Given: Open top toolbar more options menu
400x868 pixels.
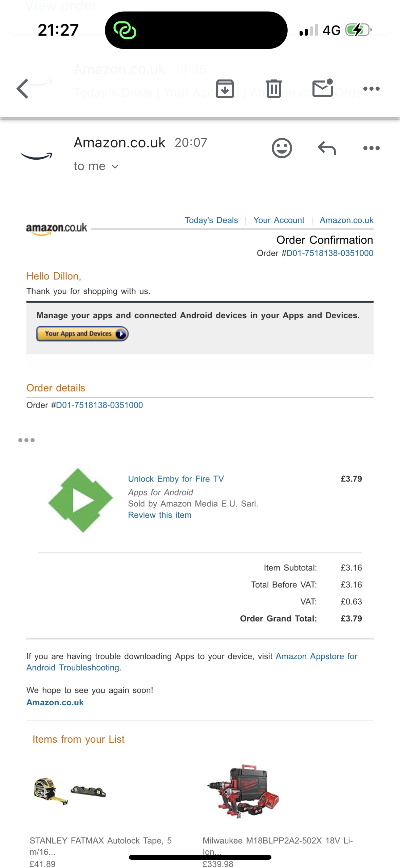Looking at the screenshot, I should pos(371,89).
